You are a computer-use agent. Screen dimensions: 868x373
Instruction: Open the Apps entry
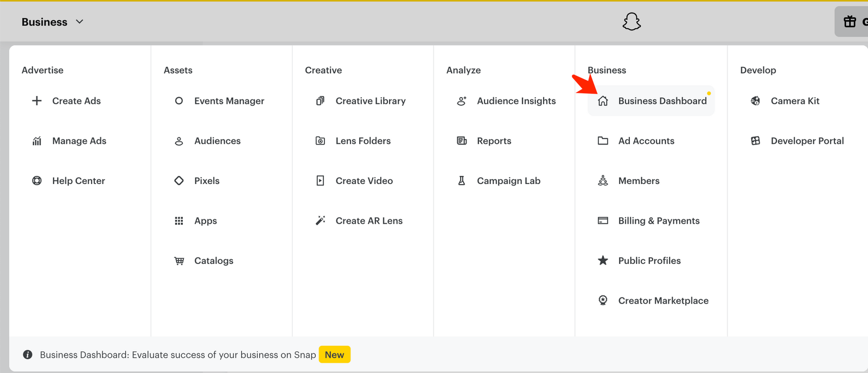click(x=206, y=221)
